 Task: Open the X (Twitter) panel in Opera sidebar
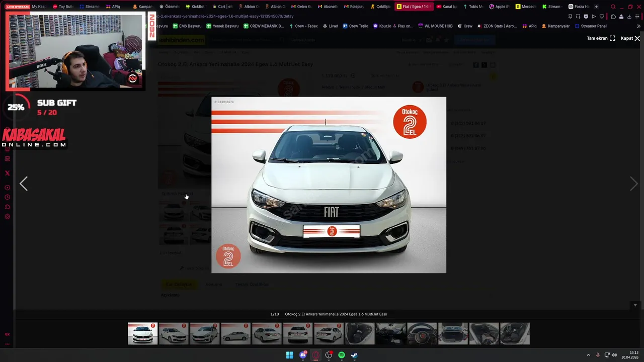pyautogui.click(x=7, y=173)
